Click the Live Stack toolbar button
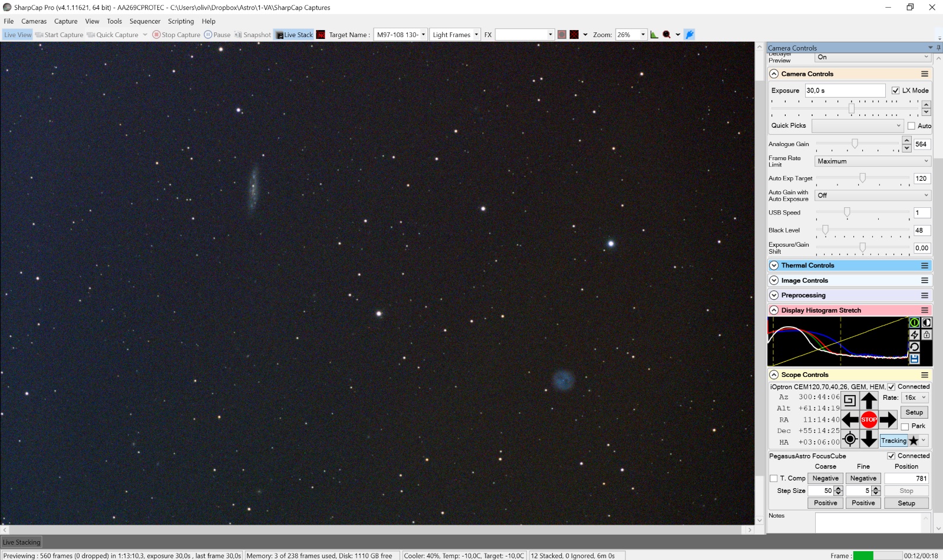 pyautogui.click(x=294, y=35)
